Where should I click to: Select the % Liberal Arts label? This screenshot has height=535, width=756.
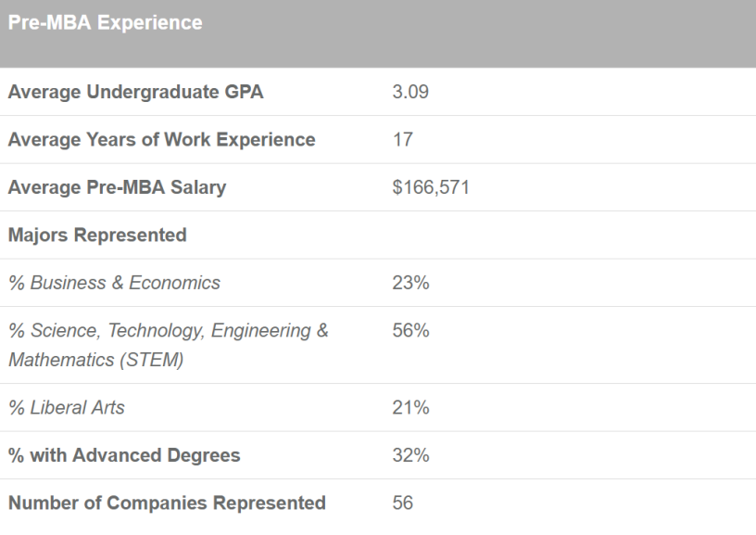tap(66, 408)
